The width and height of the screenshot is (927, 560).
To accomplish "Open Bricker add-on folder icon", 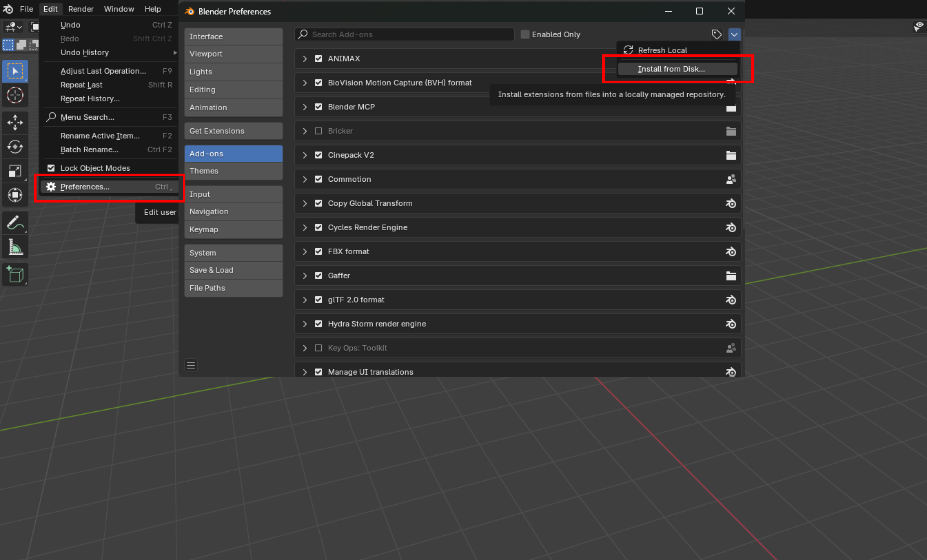I will click(x=731, y=131).
